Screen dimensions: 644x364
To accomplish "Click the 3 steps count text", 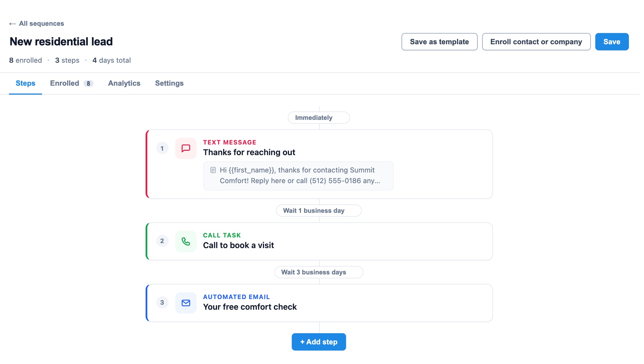I will point(67,60).
